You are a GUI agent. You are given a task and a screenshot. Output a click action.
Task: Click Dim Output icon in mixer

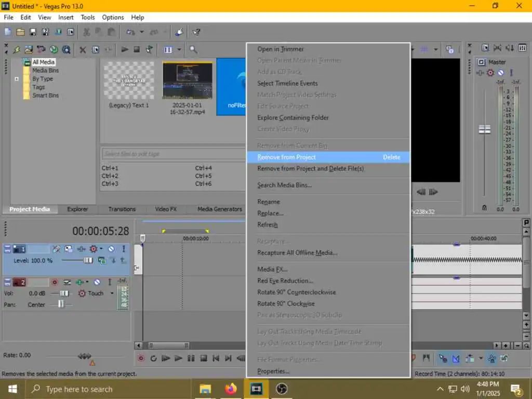pyautogui.click(x=510, y=48)
